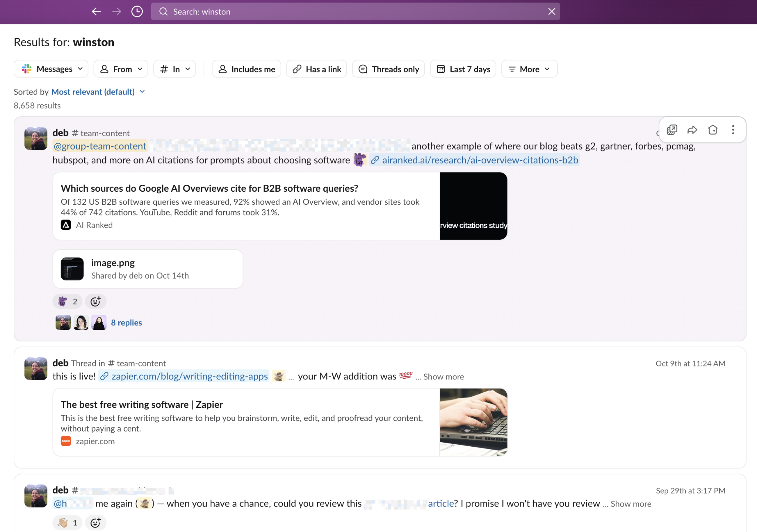This screenshot has height=532, width=757.
Task: Open airanked.ai research link
Action: 475,160
